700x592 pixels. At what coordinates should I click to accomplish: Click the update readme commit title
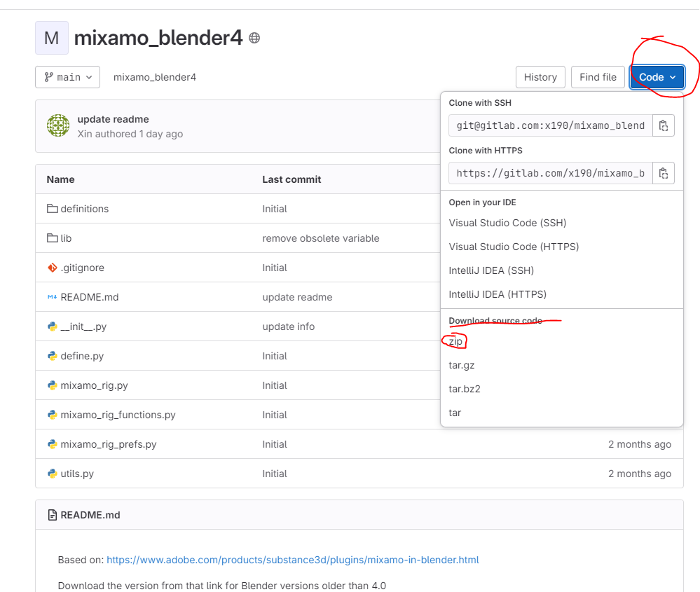point(113,119)
